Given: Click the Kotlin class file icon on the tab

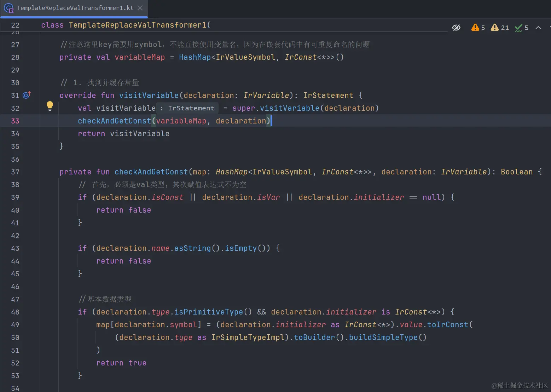Looking at the screenshot, I should [9, 8].
